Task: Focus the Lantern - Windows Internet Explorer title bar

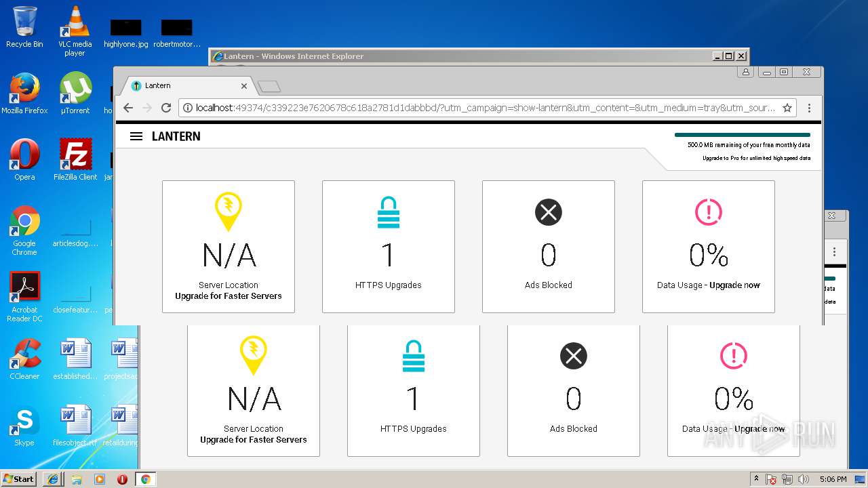Action: [461, 56]
